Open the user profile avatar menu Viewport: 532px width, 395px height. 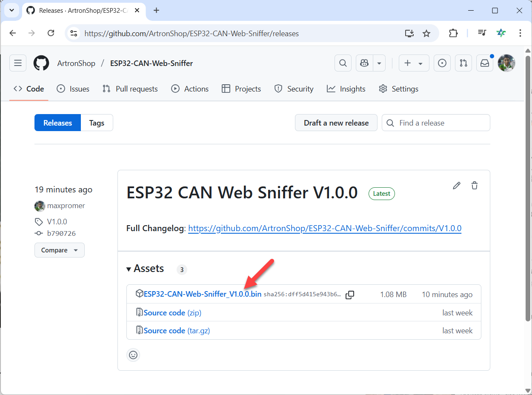pyautogui.click(x=506, y=63)
